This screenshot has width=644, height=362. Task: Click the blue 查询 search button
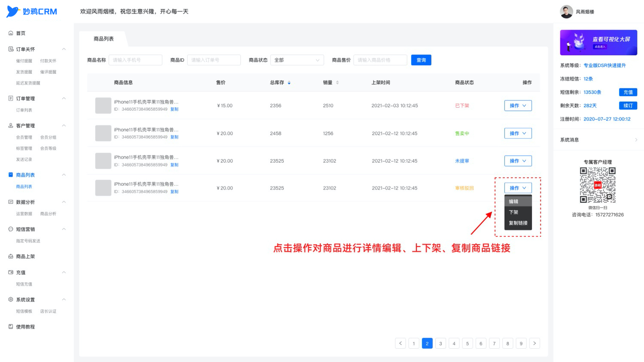pos(421,60)
